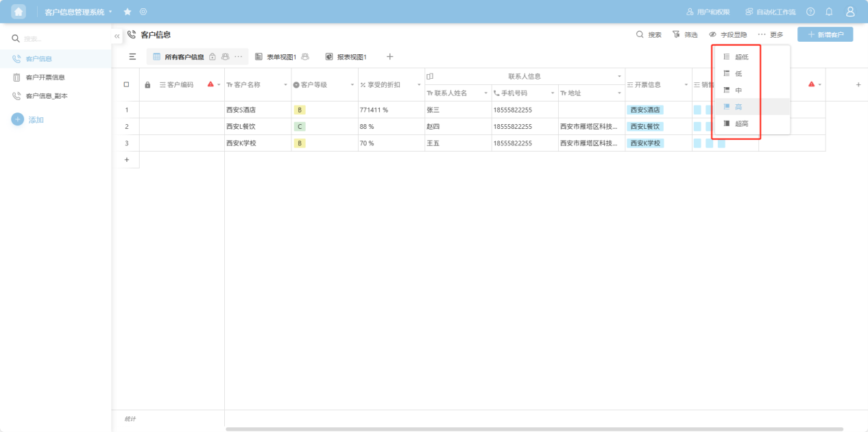Screen dimensions: 868x432
Task: Click the plus icon to add view
Action: pyautogui.click(x=389, y=56)
